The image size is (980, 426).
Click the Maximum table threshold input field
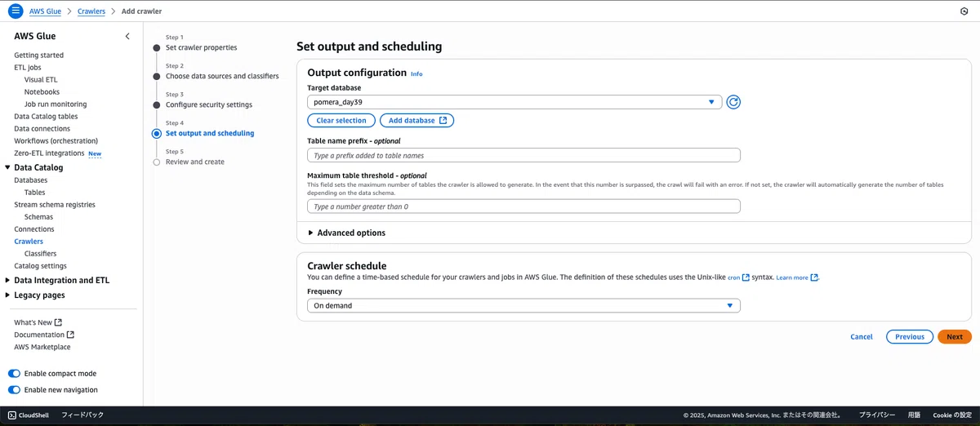[523, 206]
